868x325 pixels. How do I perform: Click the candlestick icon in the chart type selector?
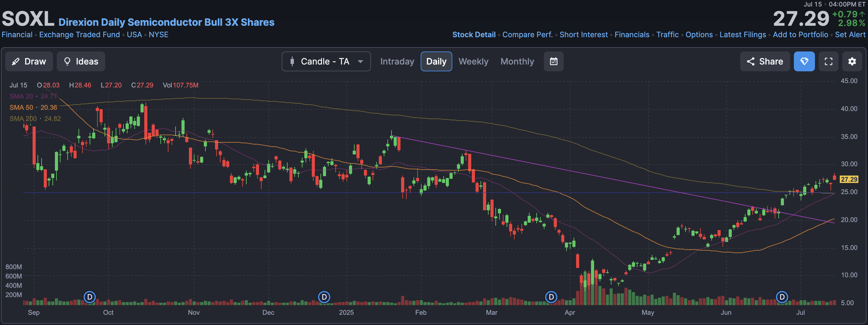[x=292, y=61]
